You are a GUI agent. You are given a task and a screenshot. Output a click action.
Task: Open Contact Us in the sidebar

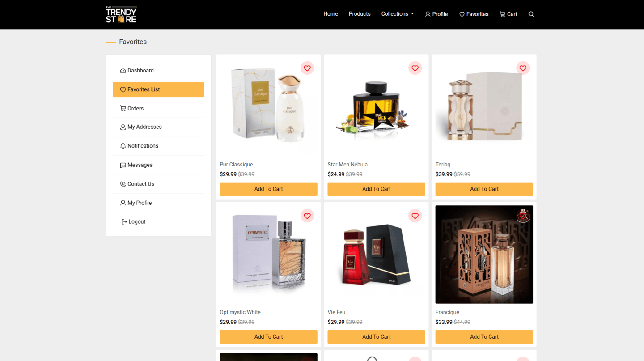158,184
